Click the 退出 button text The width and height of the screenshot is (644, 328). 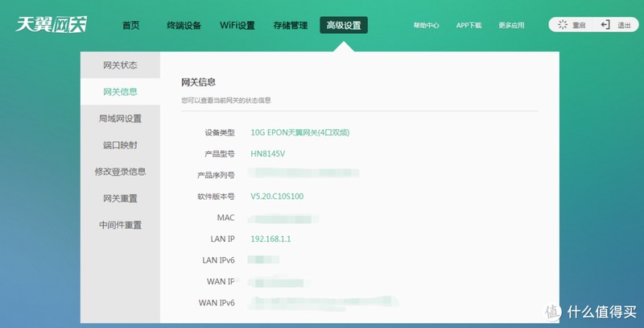pyautogui.click(x=625, y=25)
